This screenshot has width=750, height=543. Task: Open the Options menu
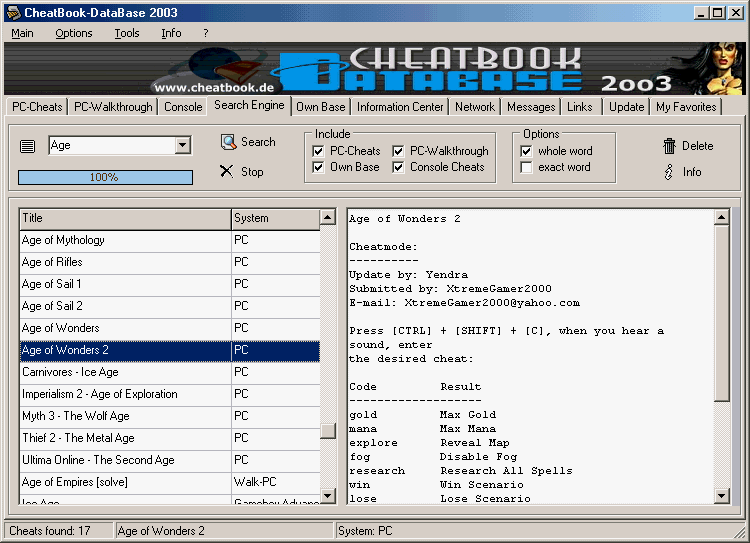click(74, 33)
